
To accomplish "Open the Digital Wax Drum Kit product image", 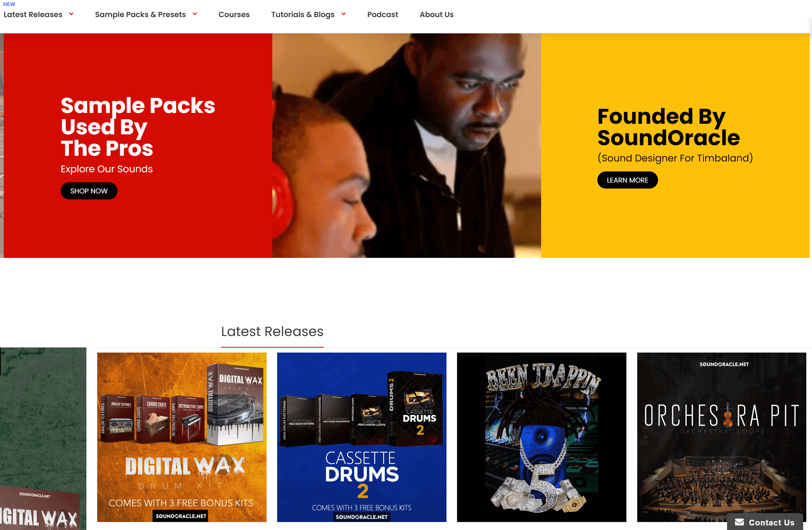I will (x=182, y=437).
